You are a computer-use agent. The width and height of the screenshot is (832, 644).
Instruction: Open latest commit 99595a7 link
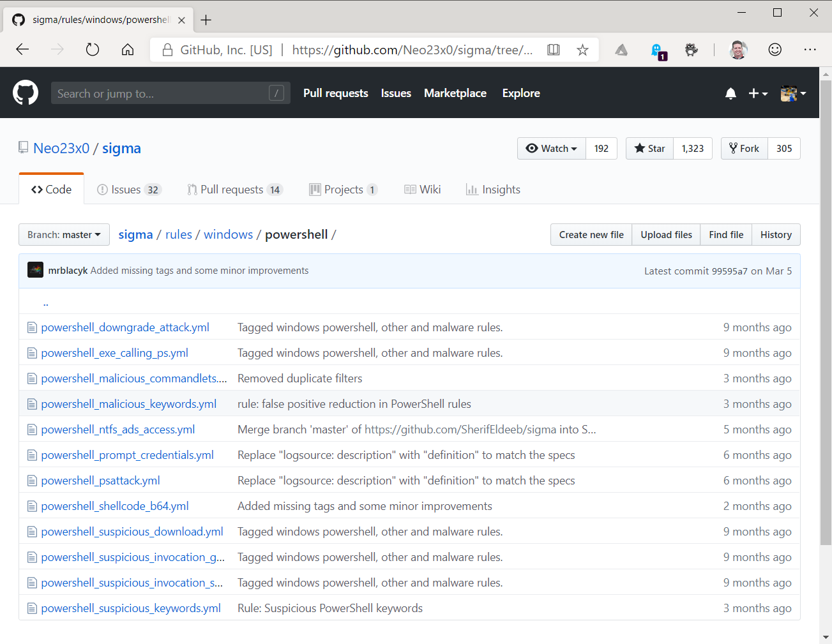click(730, 271)
